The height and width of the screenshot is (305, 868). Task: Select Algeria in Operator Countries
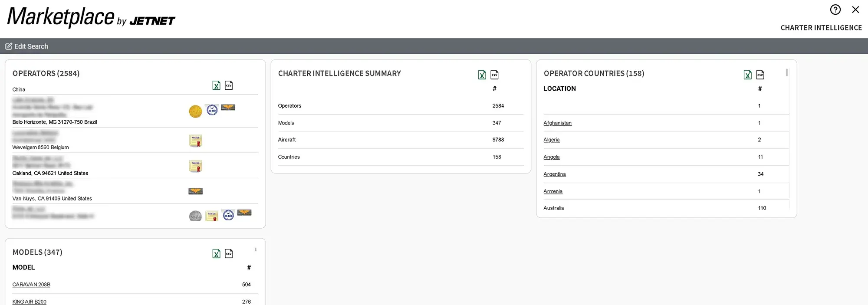551,140
